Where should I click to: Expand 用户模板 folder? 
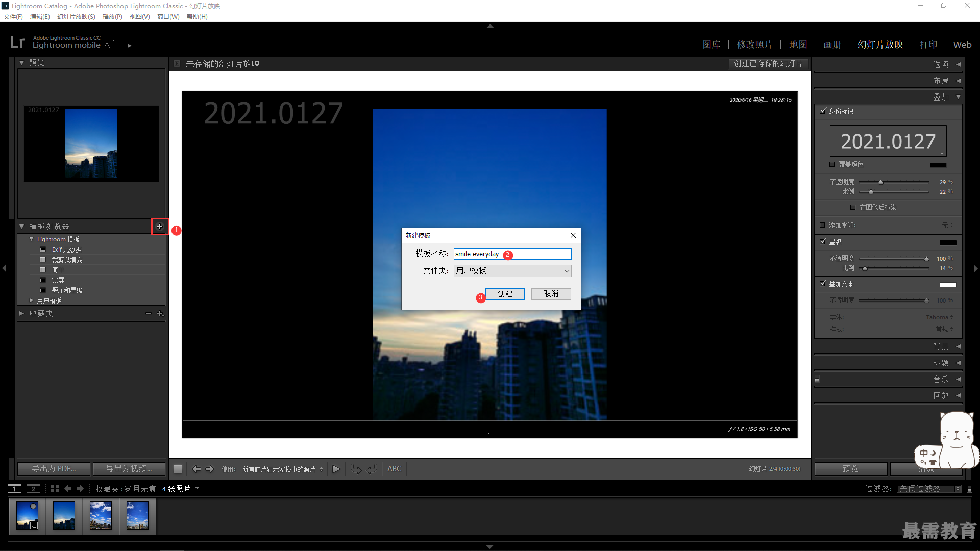(31, 300)
